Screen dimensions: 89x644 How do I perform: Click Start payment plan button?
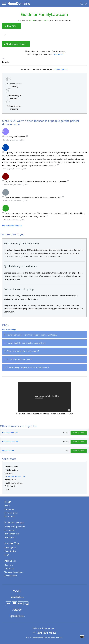pyautogui.click(x=16, y=44)
